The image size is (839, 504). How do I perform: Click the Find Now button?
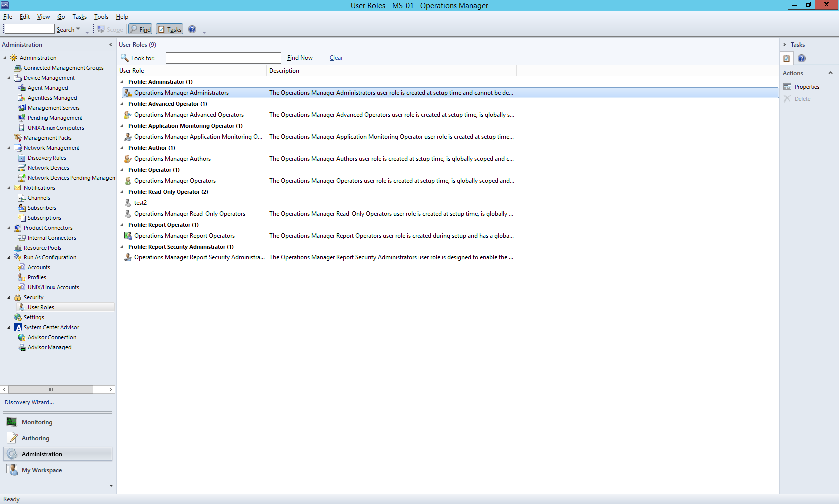coord(300,58)
